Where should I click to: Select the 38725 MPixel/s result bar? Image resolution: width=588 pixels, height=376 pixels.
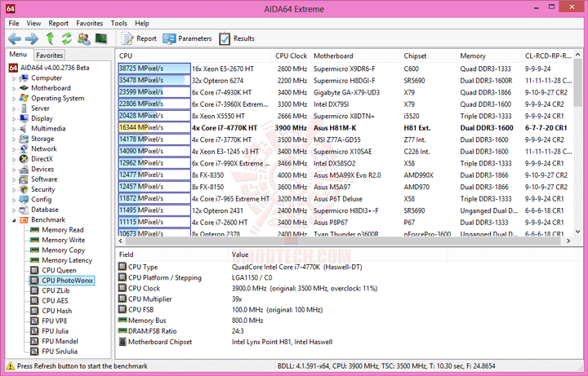pos(154,69)
